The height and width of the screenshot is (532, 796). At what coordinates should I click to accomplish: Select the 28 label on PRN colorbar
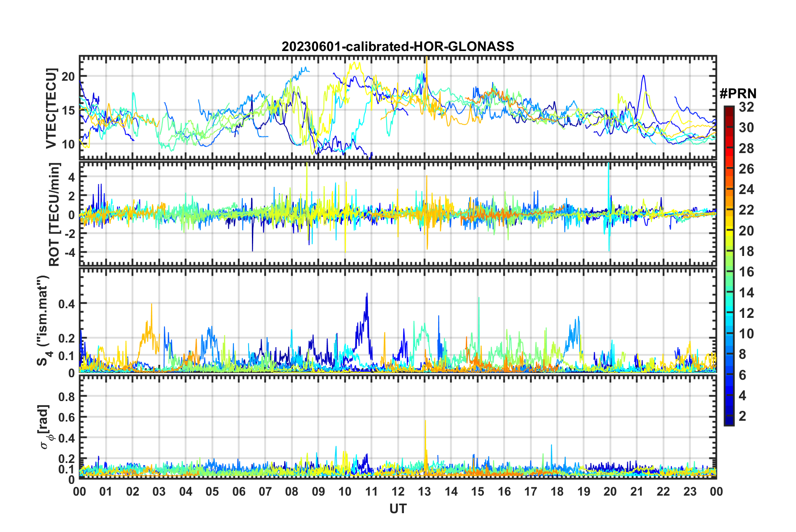746,148
